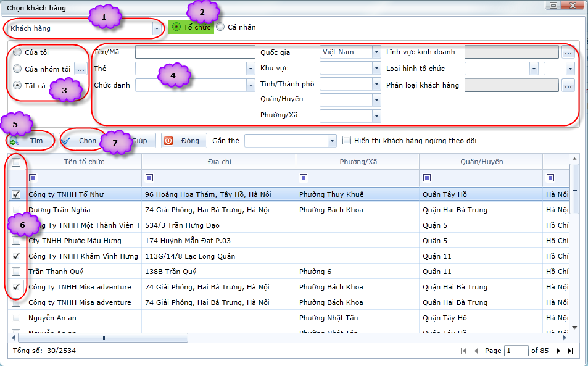
Task: Check the box for Trần Thanh Quý row
Action: click(16, 272)
